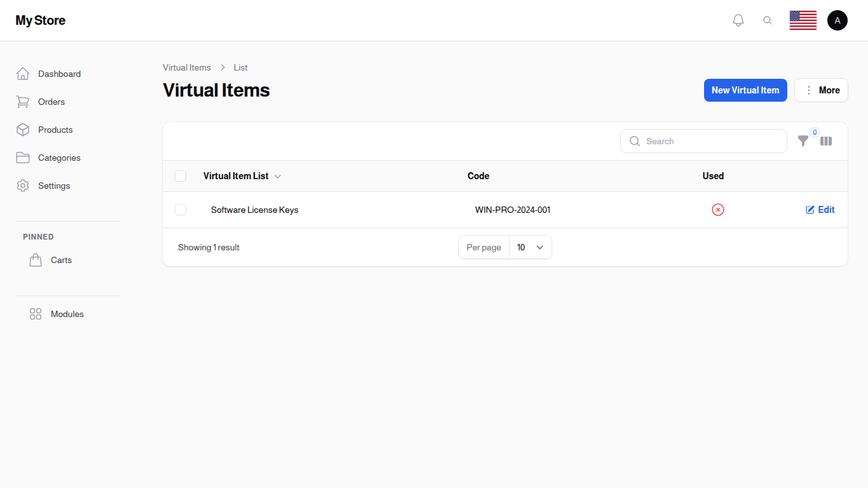868x488 pixels.
Task: Select the Orders cart icon in sidebar
Action: tap(23, 102)
